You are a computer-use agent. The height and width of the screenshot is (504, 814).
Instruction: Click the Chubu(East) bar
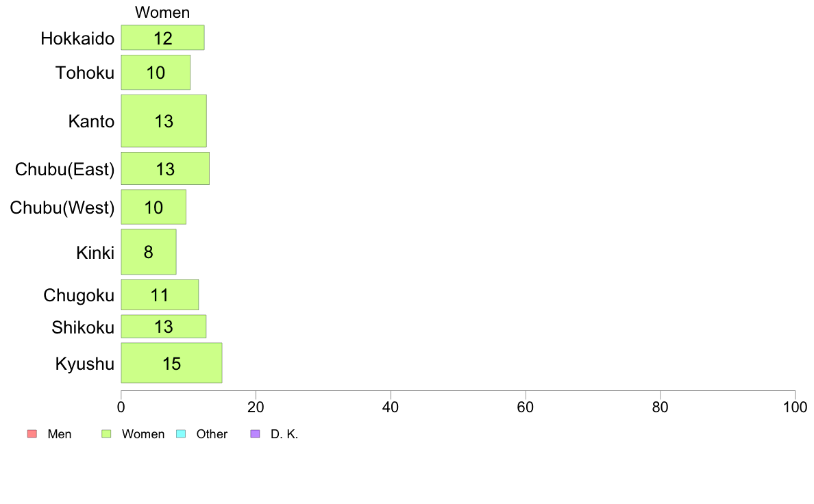165,168
